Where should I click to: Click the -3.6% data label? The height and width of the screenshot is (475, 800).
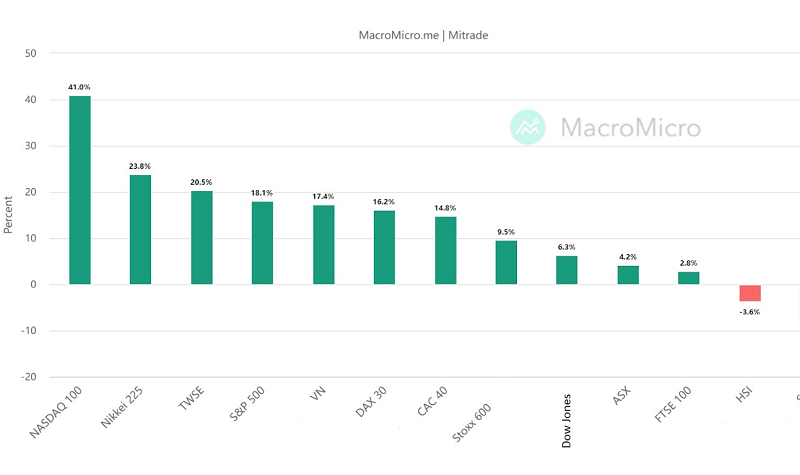(x=750, y=312)
